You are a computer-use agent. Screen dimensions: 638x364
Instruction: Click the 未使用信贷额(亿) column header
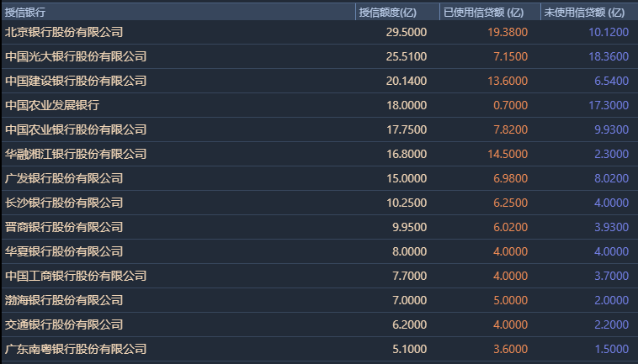(584, 13)
